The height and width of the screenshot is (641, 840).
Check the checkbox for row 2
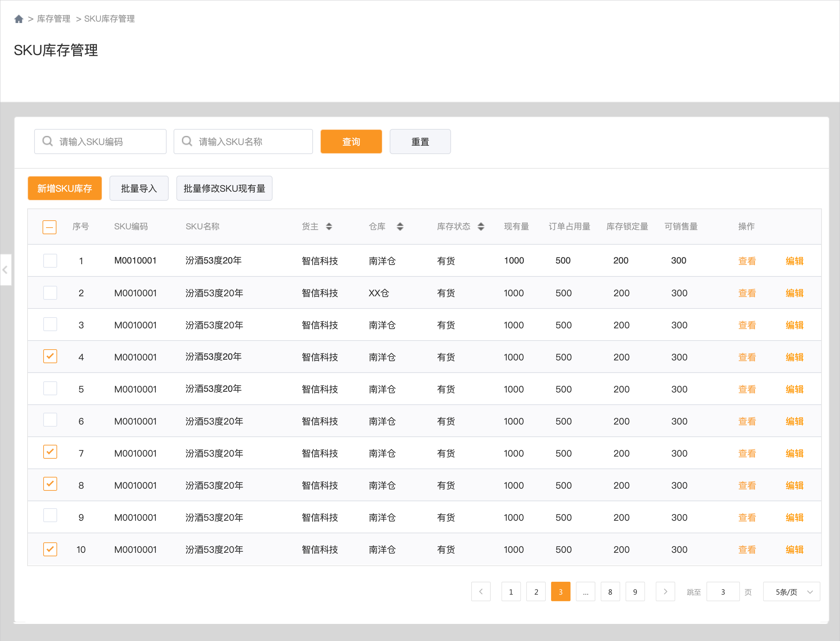(50, 293)
